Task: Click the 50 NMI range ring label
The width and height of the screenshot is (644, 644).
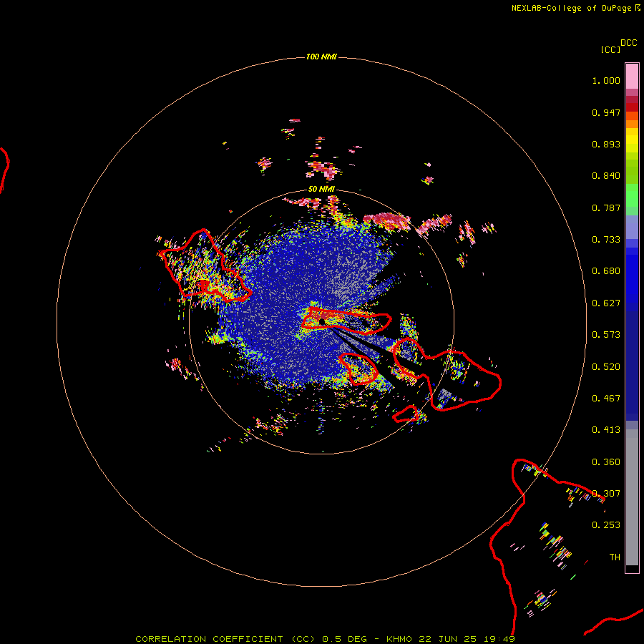Action: coord(321,189)
